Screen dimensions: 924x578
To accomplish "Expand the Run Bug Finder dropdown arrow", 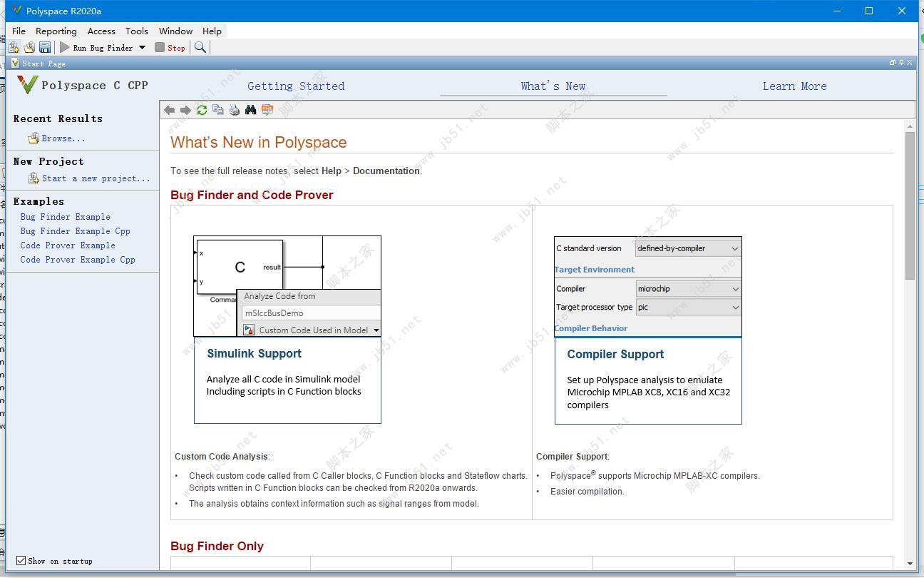I will click(140, 47).
